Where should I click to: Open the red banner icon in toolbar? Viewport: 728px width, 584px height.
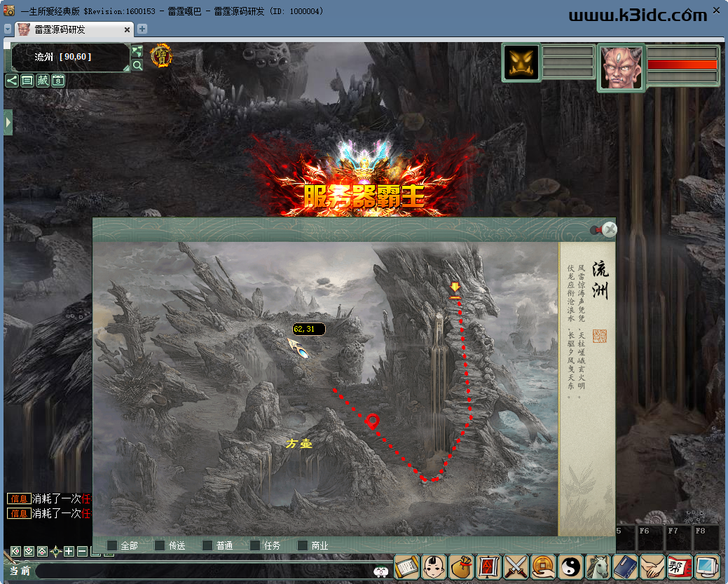[489, 566]
